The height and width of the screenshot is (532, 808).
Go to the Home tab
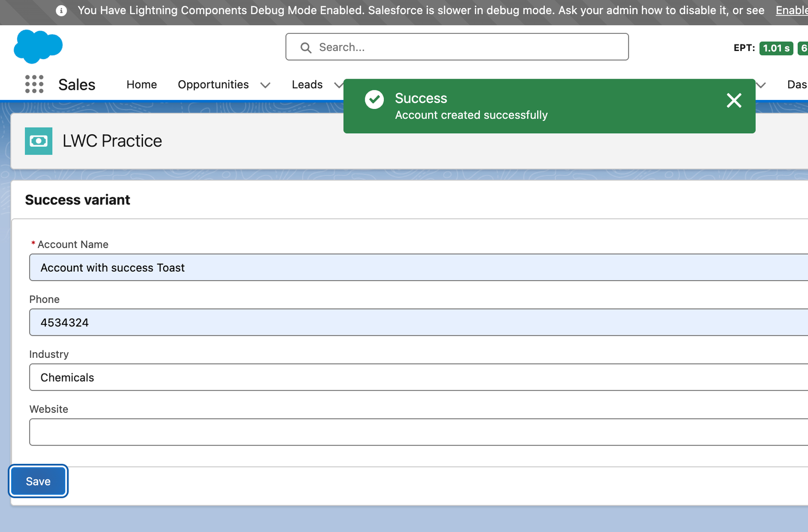coord(142,85)
